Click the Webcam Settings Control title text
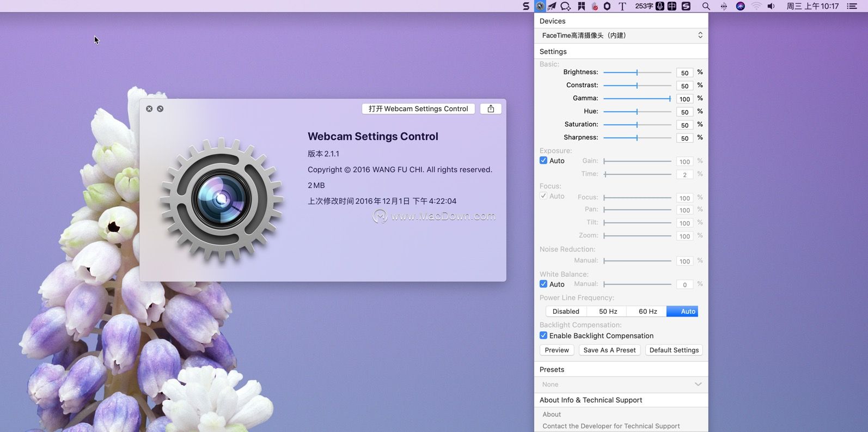 tap(373, 137)
